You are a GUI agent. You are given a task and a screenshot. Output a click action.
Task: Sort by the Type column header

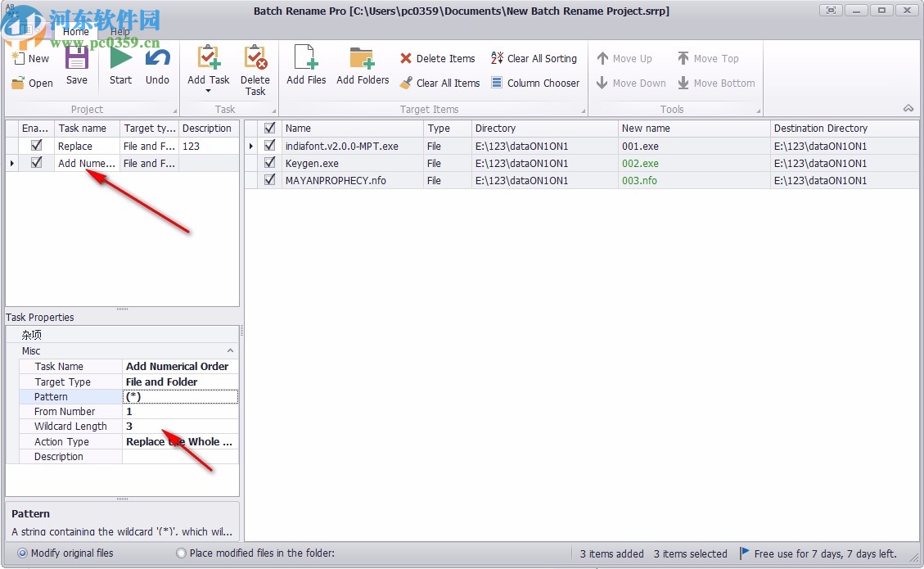(x=447, y=128)
